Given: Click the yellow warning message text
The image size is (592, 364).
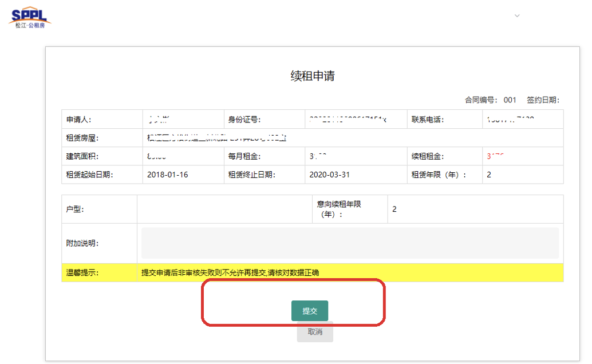Looking at the screenshot, I should point(230,273).
